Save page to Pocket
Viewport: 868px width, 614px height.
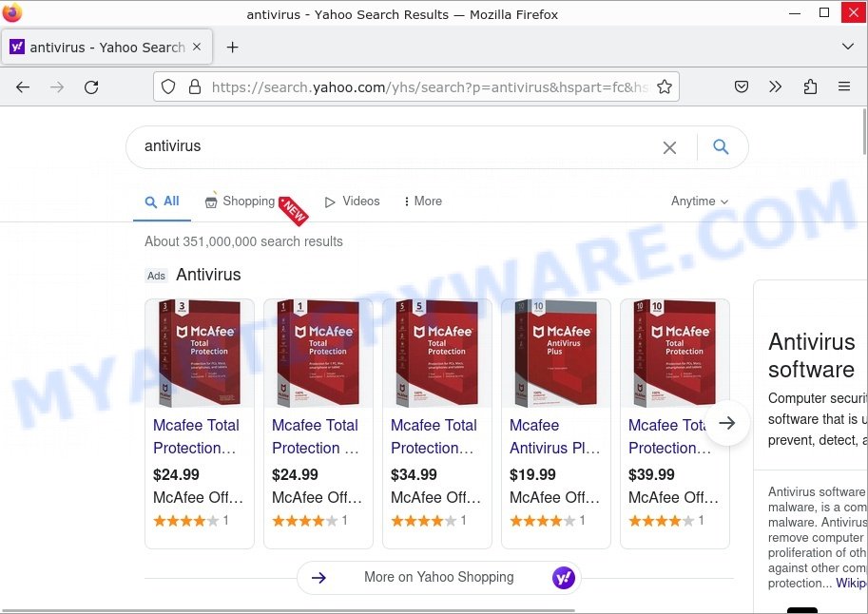742,86
